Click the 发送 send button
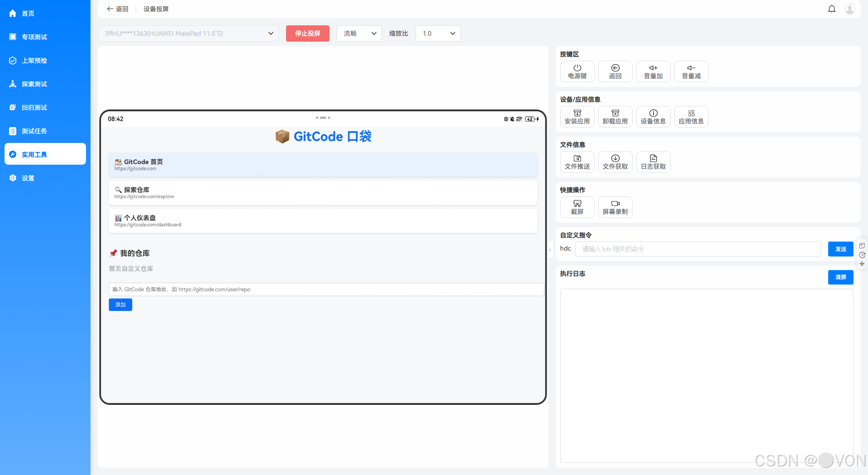The image size is (868, 475). (841, 249)
